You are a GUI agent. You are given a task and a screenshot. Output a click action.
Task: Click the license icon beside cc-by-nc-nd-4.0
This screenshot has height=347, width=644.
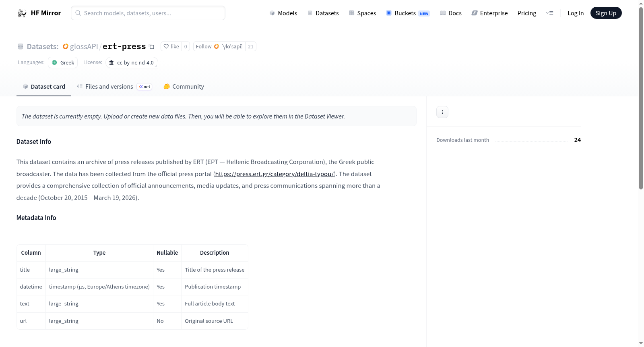(111, 62)
